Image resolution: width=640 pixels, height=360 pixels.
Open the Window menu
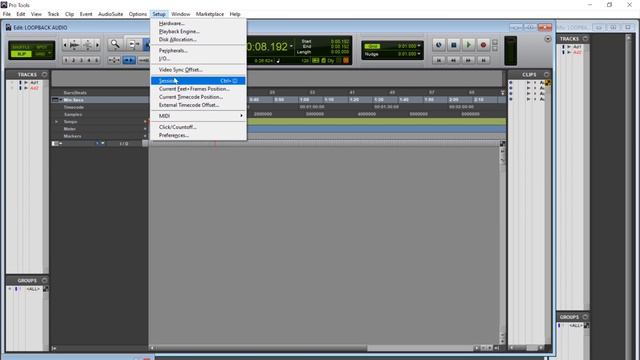pyautogui.click(x=181, y=14)
